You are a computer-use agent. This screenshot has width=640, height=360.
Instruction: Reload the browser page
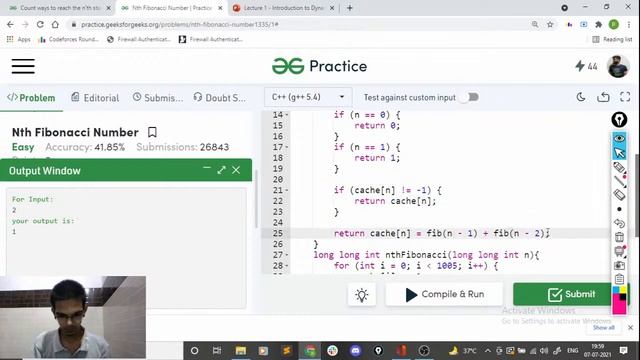(40, 24)
